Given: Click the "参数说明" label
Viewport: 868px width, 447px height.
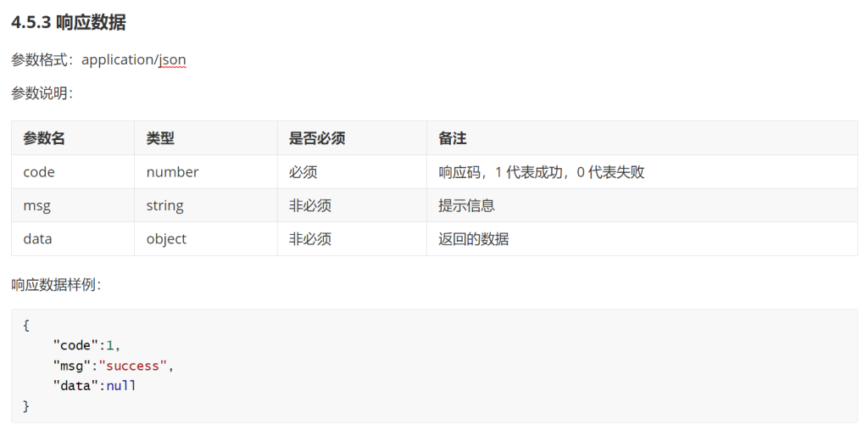Looking at the screenshot, I should (42, 93).
